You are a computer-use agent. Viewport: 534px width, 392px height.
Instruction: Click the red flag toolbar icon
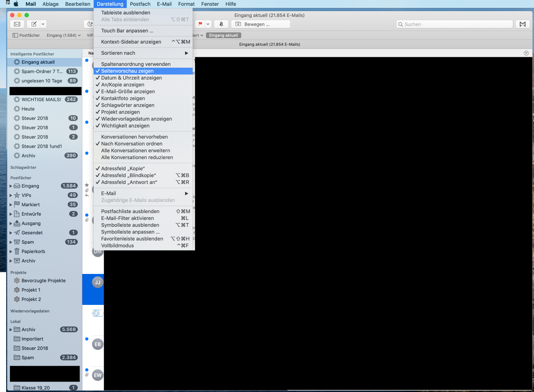click(x=200, y=24)
